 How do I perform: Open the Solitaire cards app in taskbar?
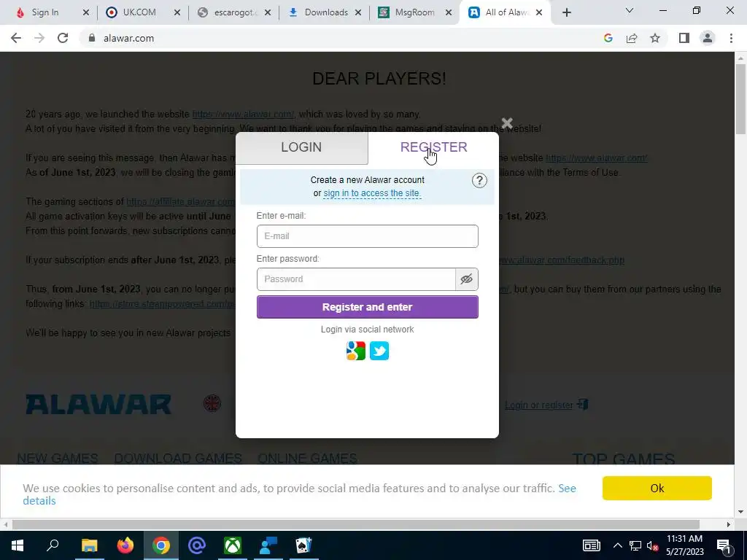coord(304,545)
